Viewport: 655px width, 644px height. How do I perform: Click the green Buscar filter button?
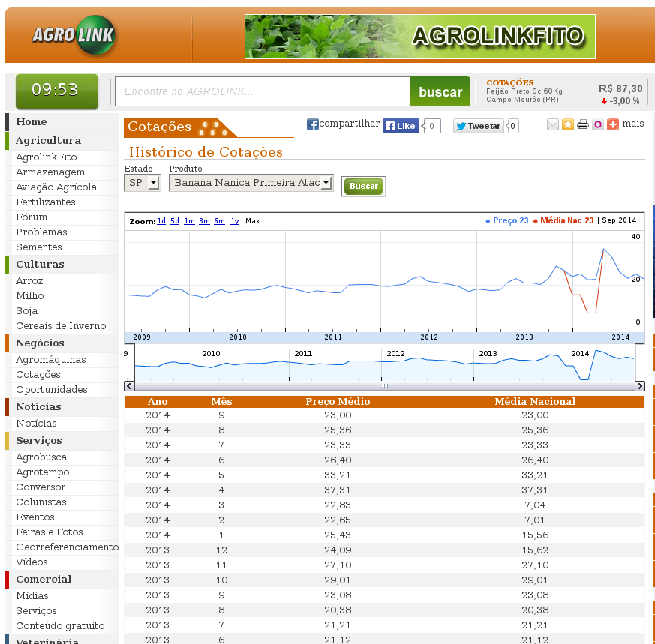[x=363, y=186]
